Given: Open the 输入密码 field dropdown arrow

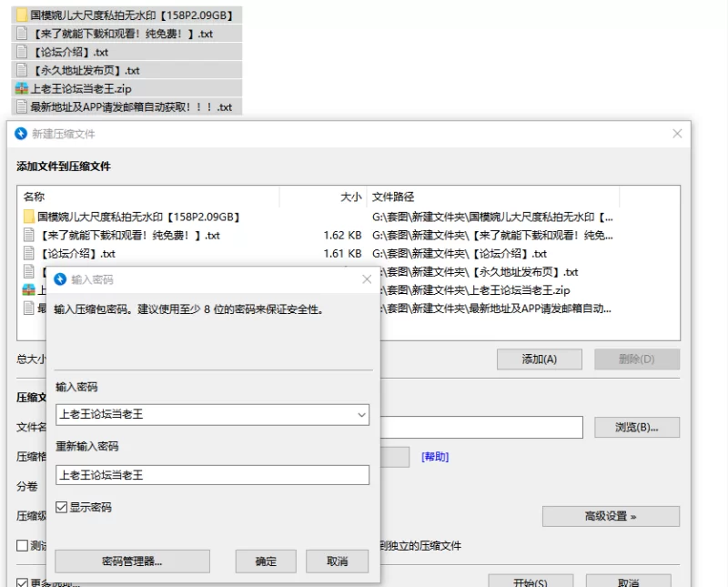Looking at the screenshot, I should [x=361, y=415].
